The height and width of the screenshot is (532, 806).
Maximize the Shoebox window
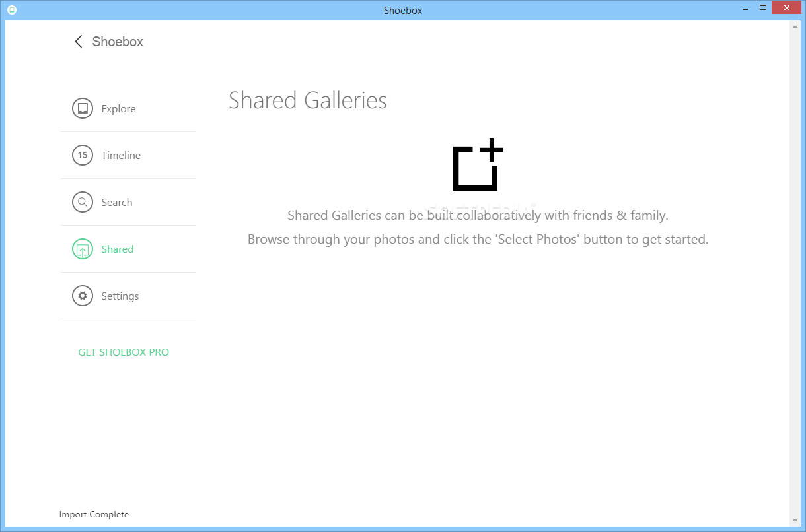coord(762,7)
